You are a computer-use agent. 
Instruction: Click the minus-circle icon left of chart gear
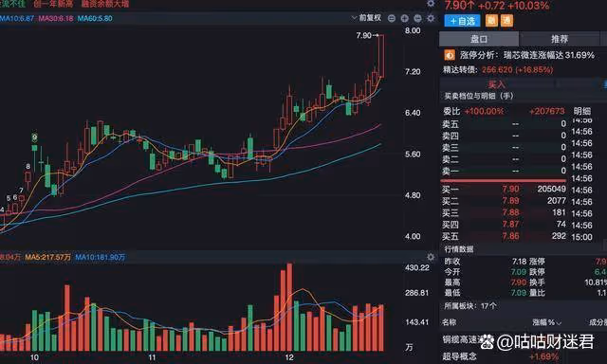pyautogui.click(x=417, y=18)
